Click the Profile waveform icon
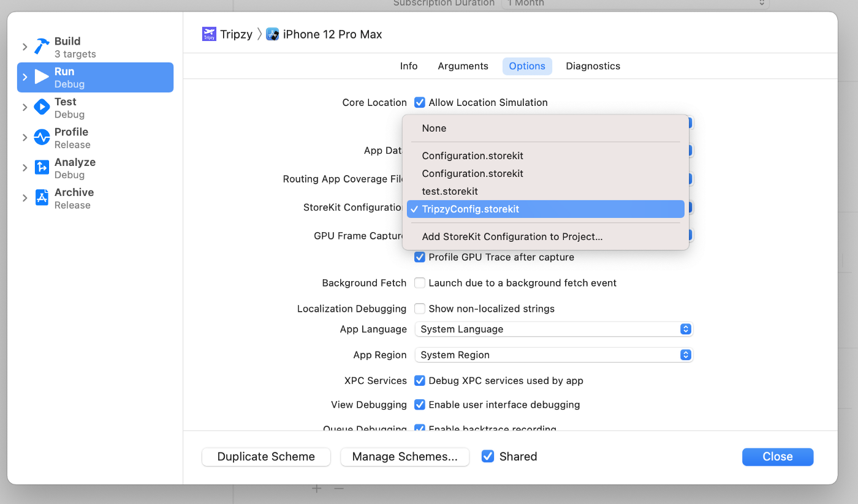 pos(42,137)
